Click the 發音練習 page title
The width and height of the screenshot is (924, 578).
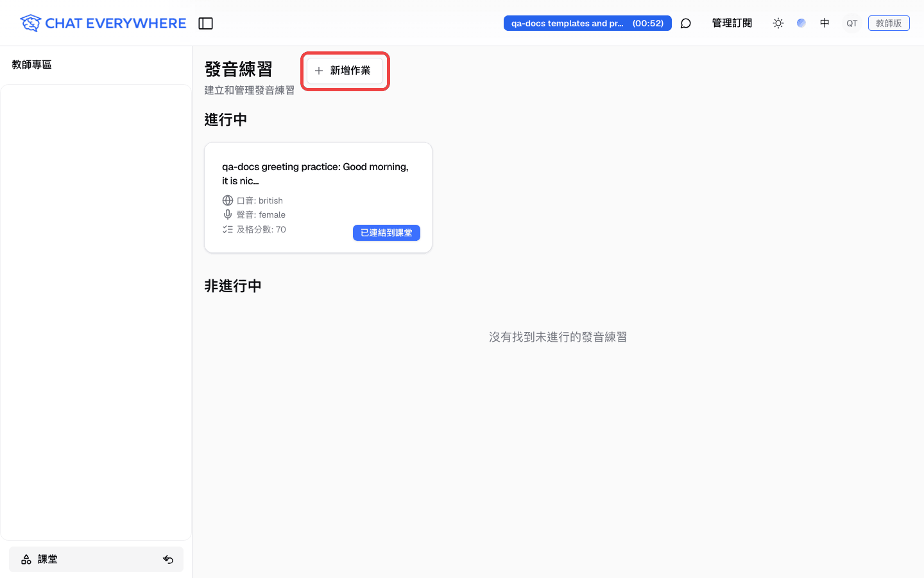(239, 69)
